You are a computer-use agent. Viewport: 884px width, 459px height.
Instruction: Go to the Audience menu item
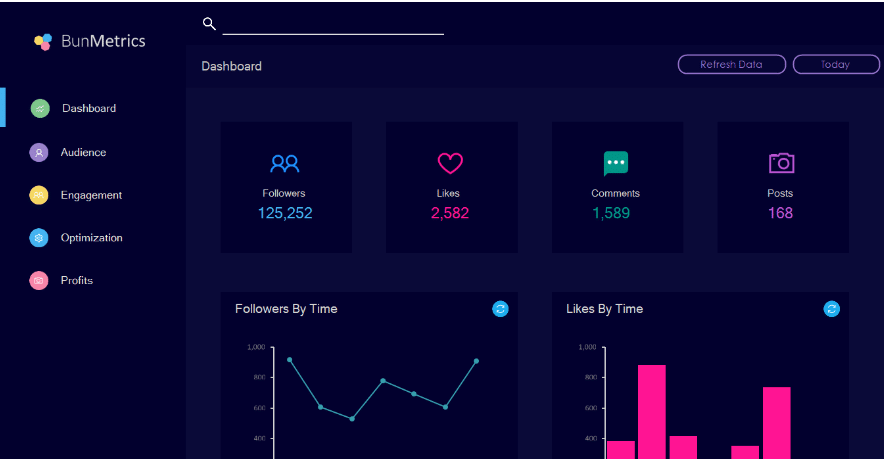pos(83,152)
